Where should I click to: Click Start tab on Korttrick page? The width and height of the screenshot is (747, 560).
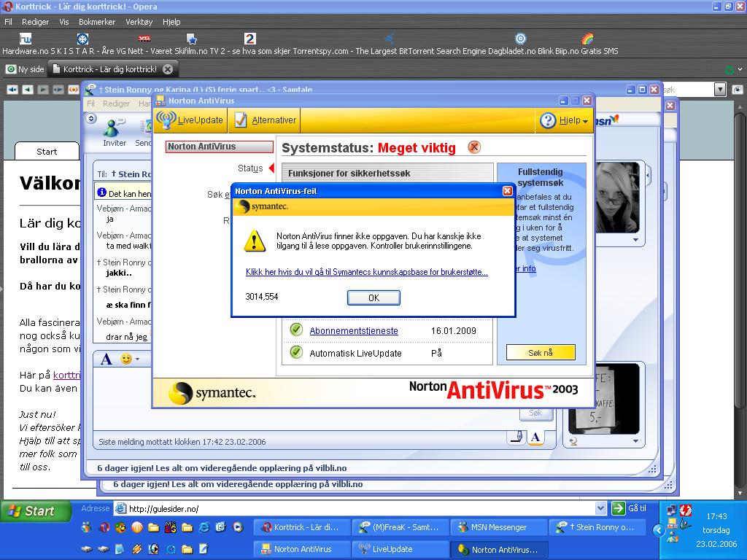[47, 152]
